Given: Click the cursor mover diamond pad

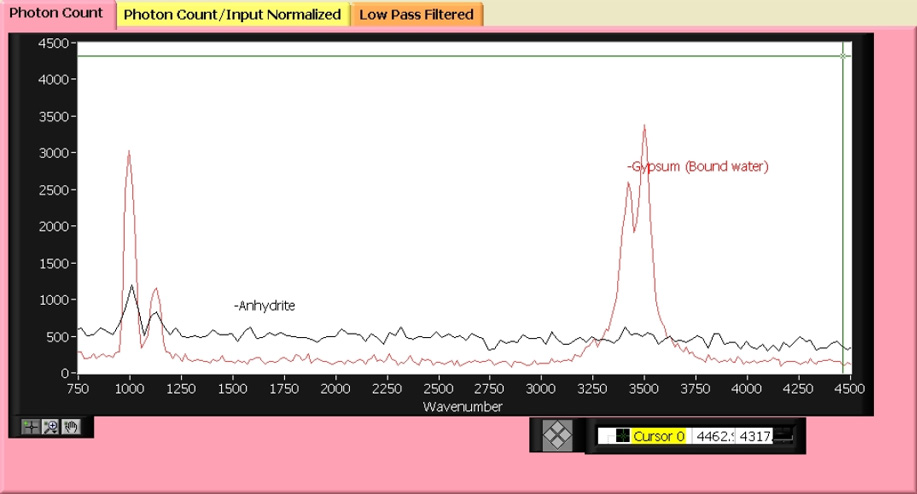Looking at the screenshot, I should 557,436.
